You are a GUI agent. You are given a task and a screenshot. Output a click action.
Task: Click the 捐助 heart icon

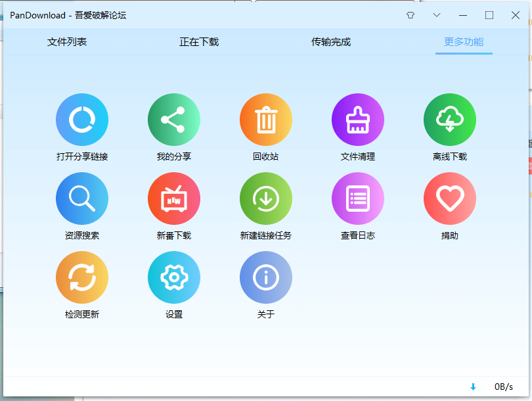pos(450,199)
